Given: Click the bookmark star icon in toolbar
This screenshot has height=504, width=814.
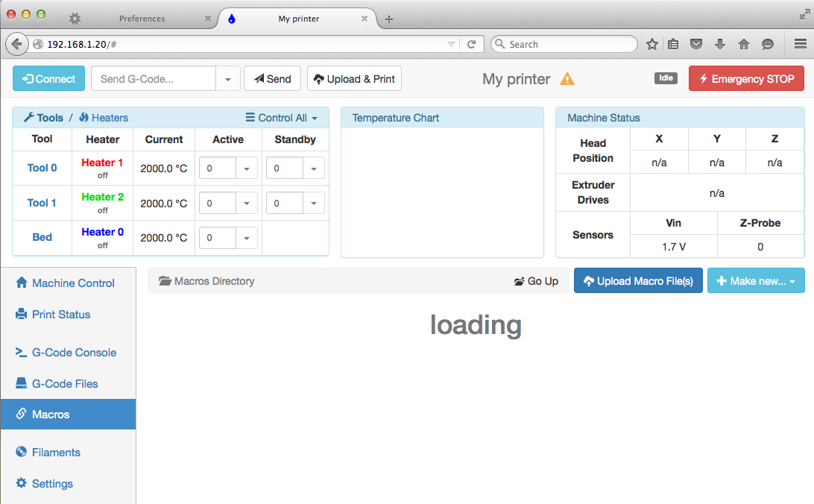Looking at the screenshot, I should [x=651, y=44].
